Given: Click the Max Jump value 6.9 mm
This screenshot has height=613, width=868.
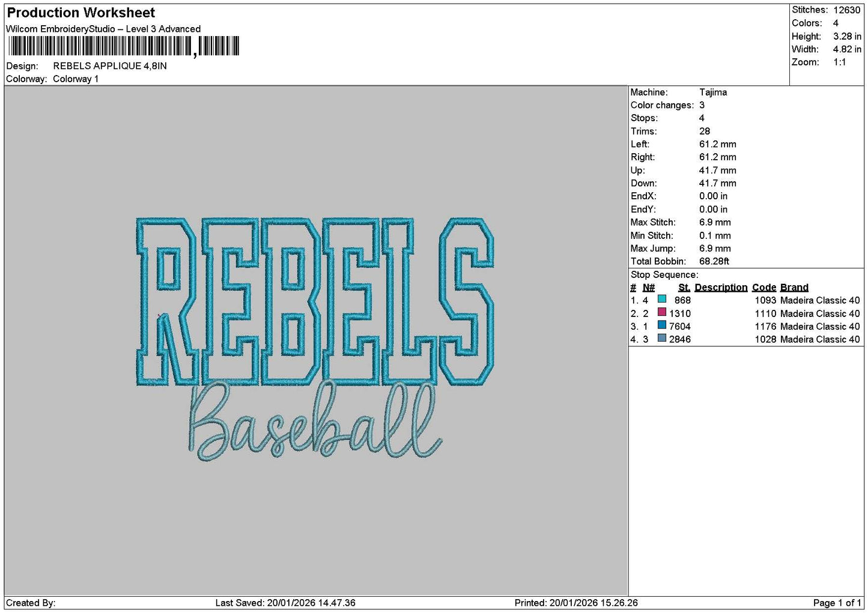Looking at the screenshot, I should (715, 249).
